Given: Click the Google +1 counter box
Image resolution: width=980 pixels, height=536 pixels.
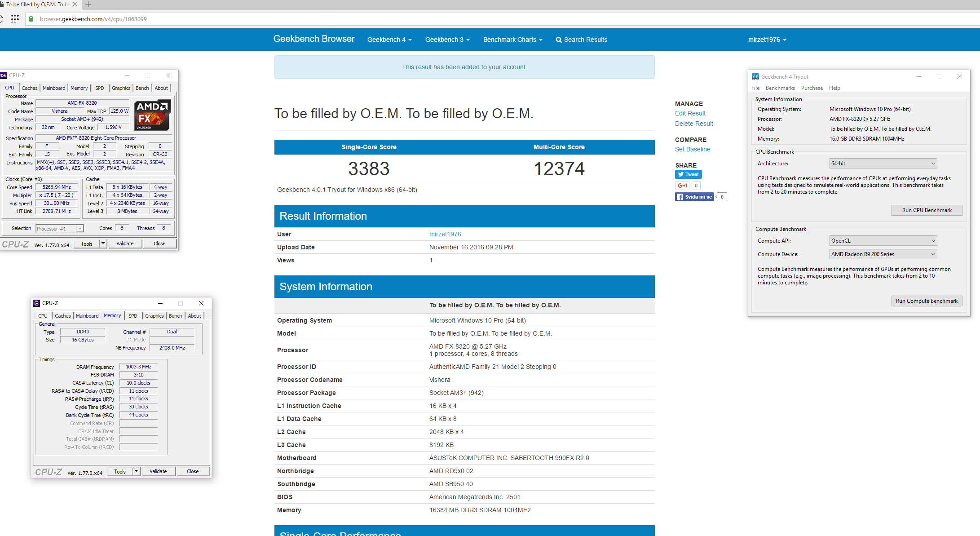Looking at the screenshot, I should pyautogui.click(x=696, y=186).
